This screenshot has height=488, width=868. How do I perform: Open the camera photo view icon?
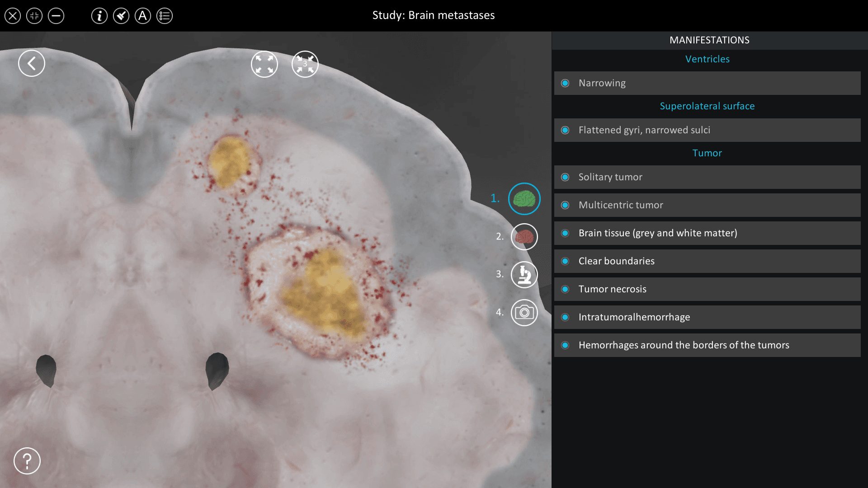tap(524, 313)
